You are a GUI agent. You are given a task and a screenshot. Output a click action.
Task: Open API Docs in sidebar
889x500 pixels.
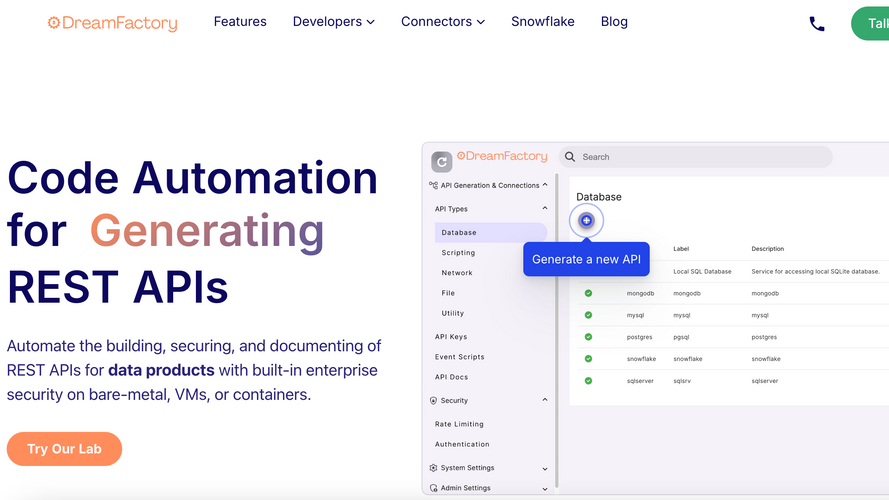451,377
